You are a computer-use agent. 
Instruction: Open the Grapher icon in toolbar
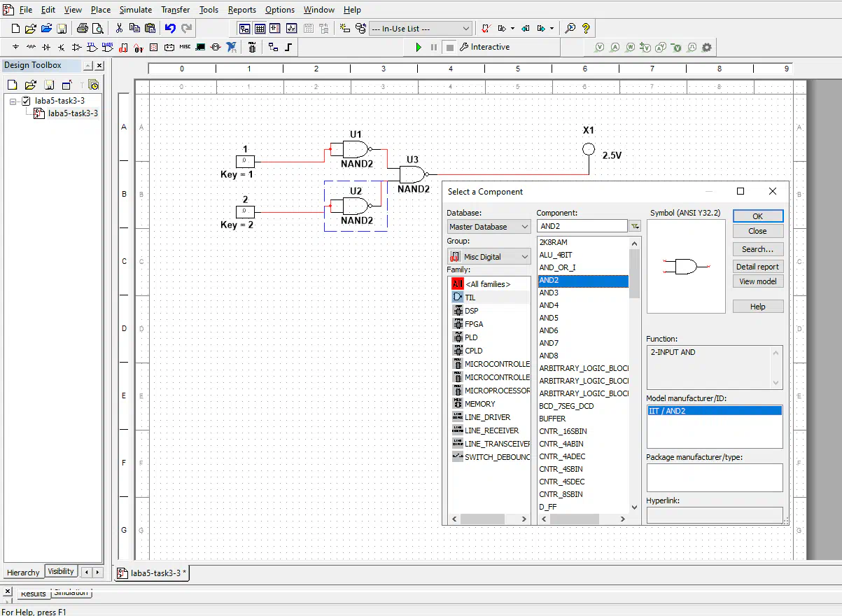pos(291,29)
